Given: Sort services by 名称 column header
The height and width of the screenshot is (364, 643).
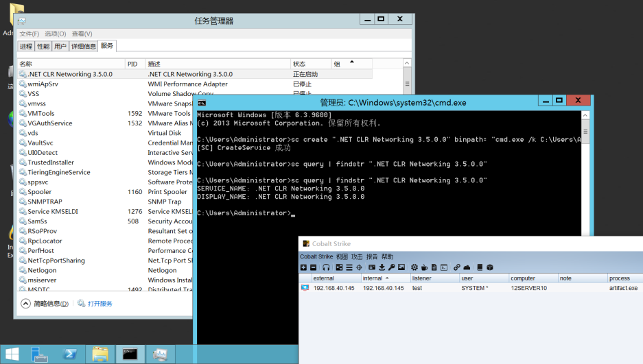Looking at the screenshot, I should point(71,64).
